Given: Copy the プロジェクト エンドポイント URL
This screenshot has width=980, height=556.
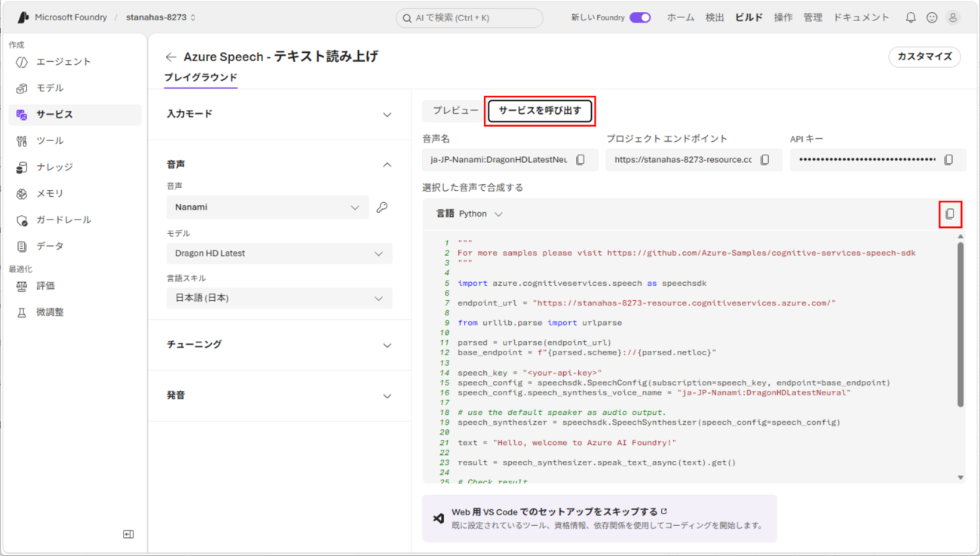Looking at the screenshot, I should click(x=765, y=160).
